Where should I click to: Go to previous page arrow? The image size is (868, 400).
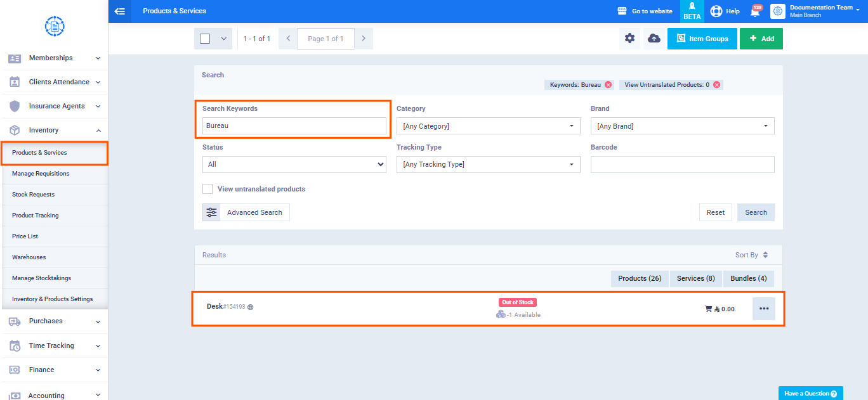pyautogui.click(x=288, y=39)
